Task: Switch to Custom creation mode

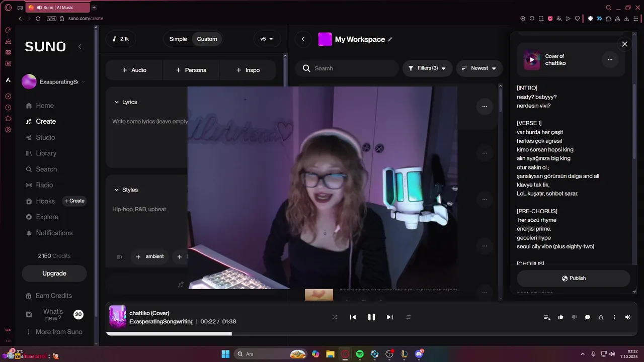Action: point(207,39)
